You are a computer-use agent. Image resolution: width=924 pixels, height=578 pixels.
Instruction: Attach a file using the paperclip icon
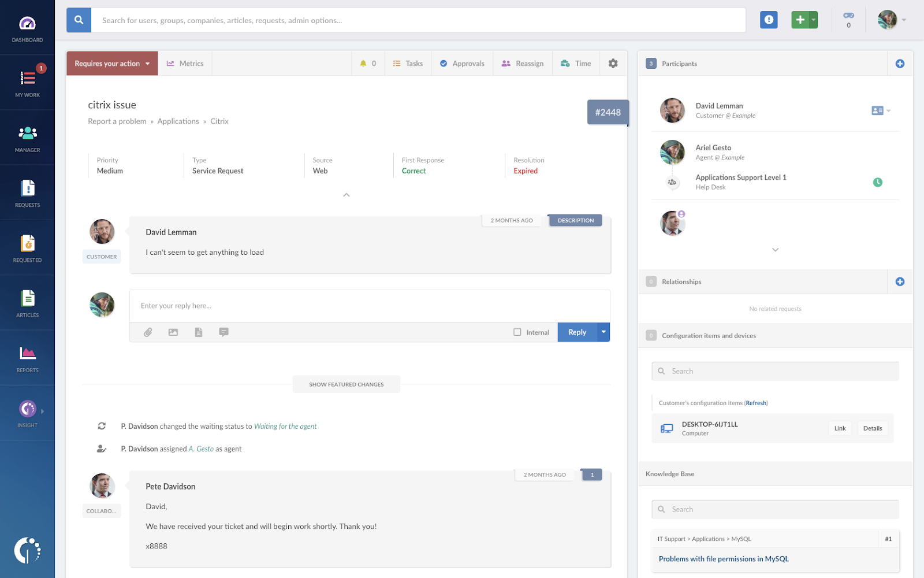pos(148,332)
